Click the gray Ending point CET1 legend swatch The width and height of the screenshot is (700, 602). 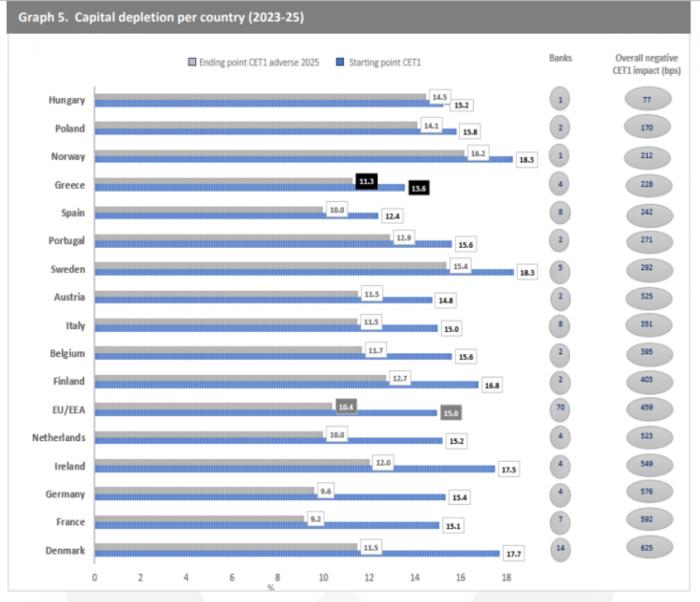pos(193,63)
